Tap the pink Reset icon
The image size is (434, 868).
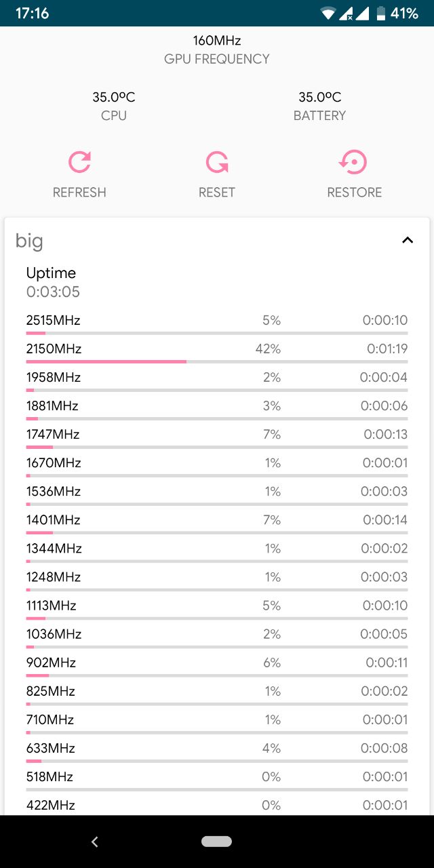click(x=217, y=163)
